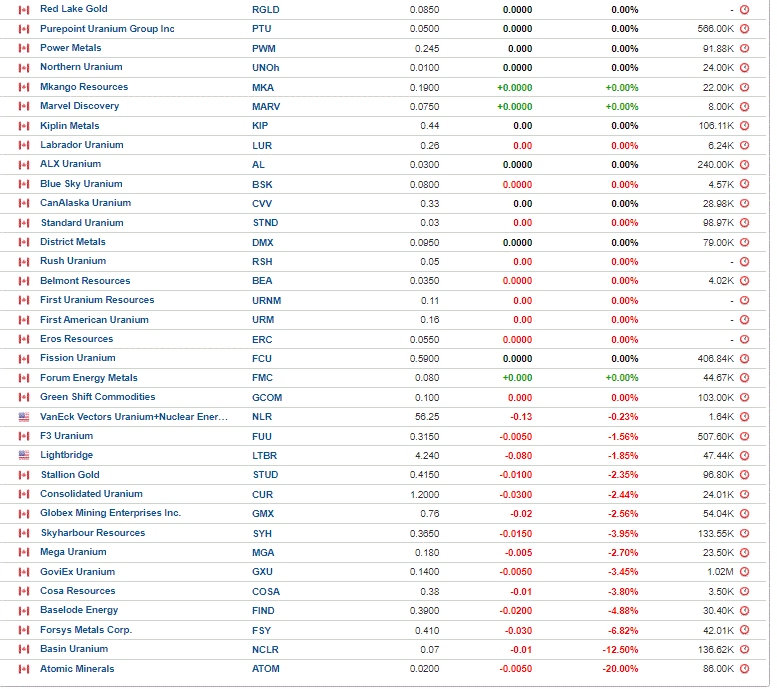Click the clock icon in Red Lake Gold row
The height and width of the screenshot is (689, 777).
744,9
